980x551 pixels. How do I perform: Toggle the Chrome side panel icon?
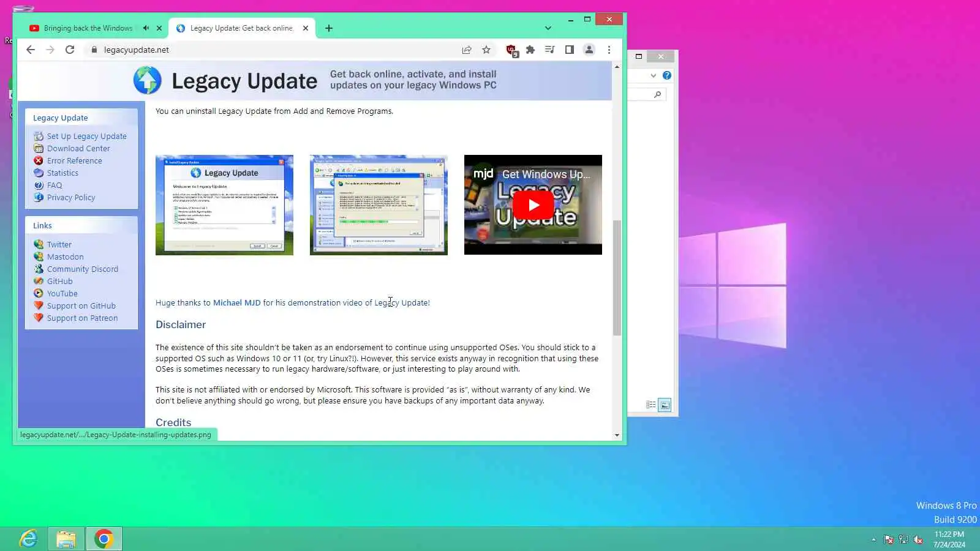pyautogui.click(x=569, y=50)
